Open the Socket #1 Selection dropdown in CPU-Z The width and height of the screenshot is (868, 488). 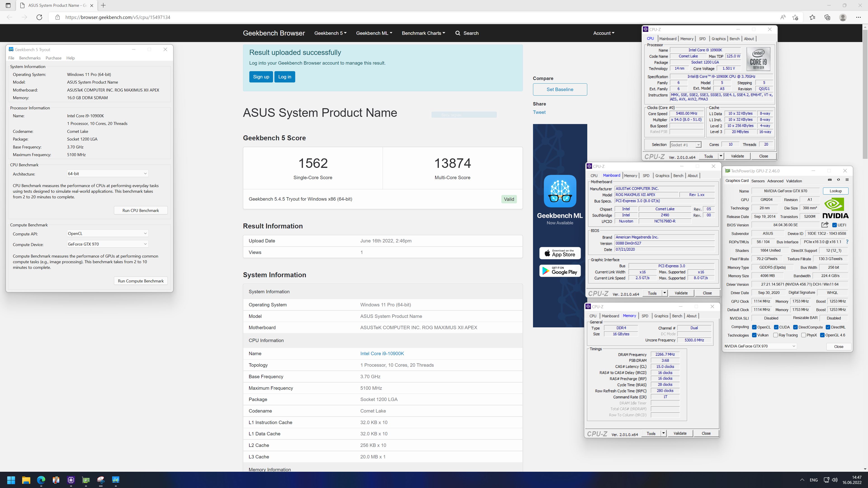685,145
